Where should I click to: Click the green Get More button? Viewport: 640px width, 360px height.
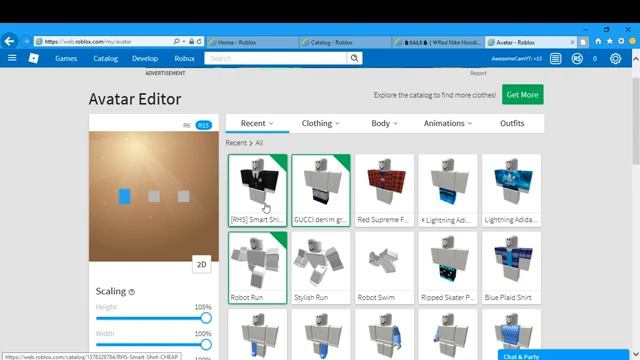[522, 95]
